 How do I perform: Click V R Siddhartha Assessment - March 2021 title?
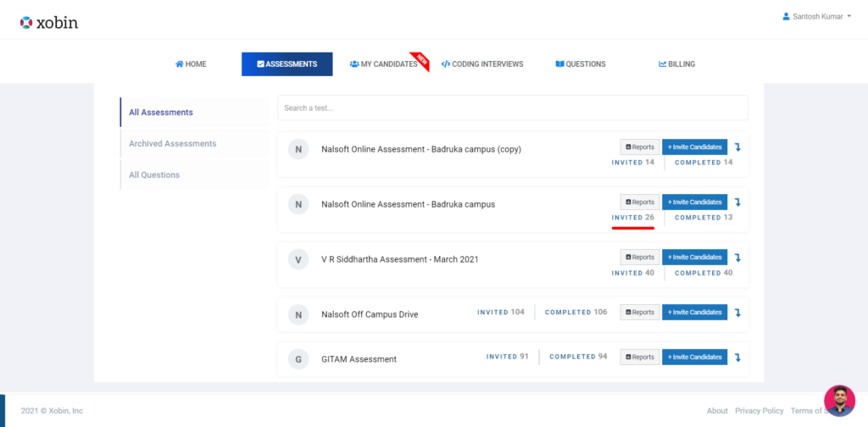click(400, 259)
